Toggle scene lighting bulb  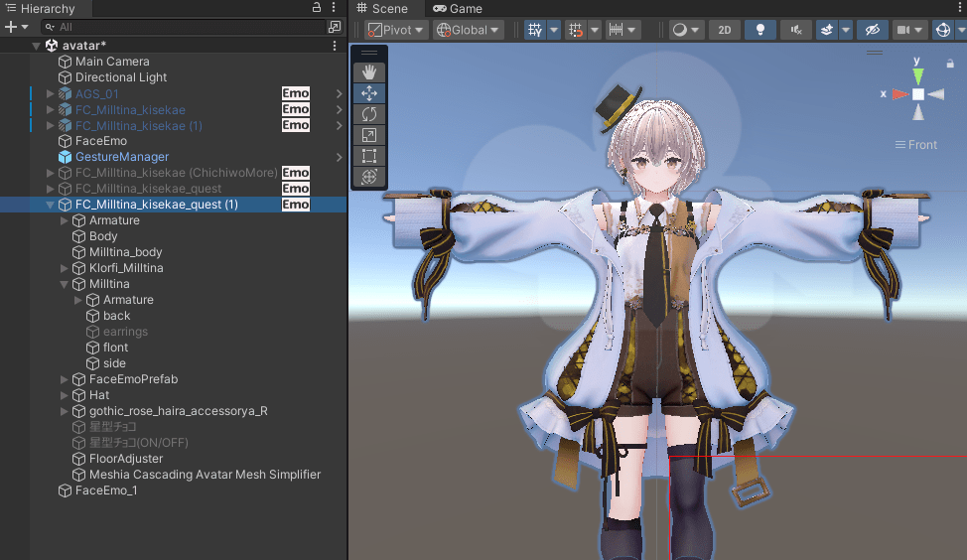coord(760,30)
